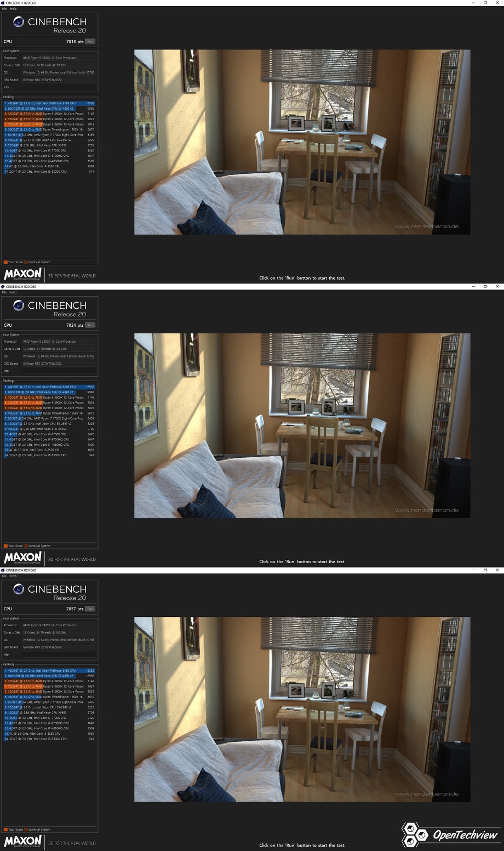This screenshot has width=504, height=851.
Task: Click the Cinebench sphere logo in the 7057 pts window
Action: click(19, 589)
